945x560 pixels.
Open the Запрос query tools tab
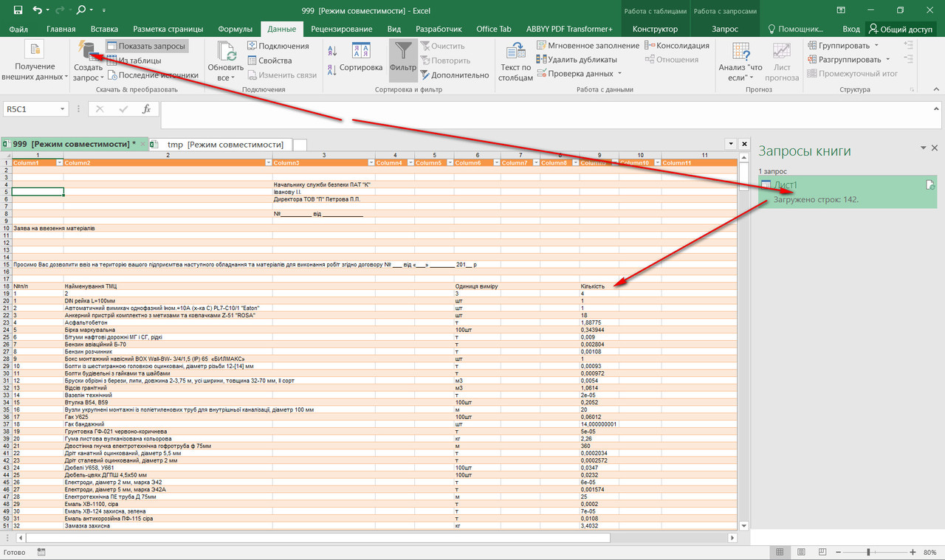pos(724,29)
